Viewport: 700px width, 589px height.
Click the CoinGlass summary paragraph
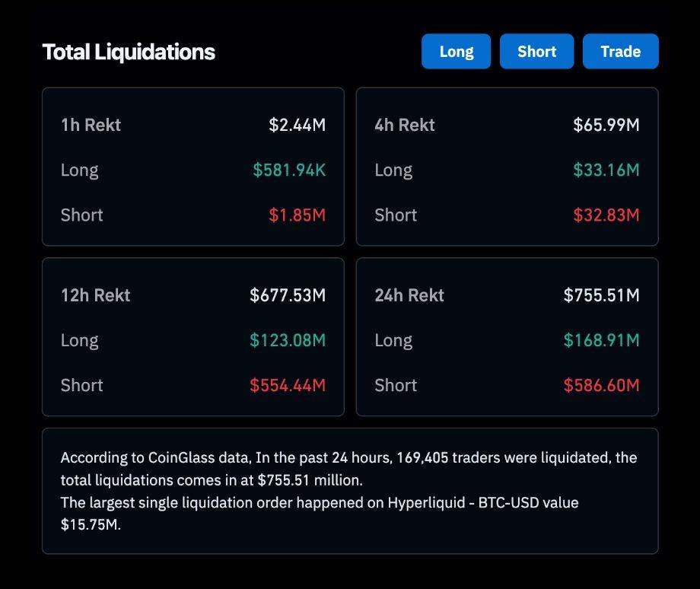(x=348, y=491)
